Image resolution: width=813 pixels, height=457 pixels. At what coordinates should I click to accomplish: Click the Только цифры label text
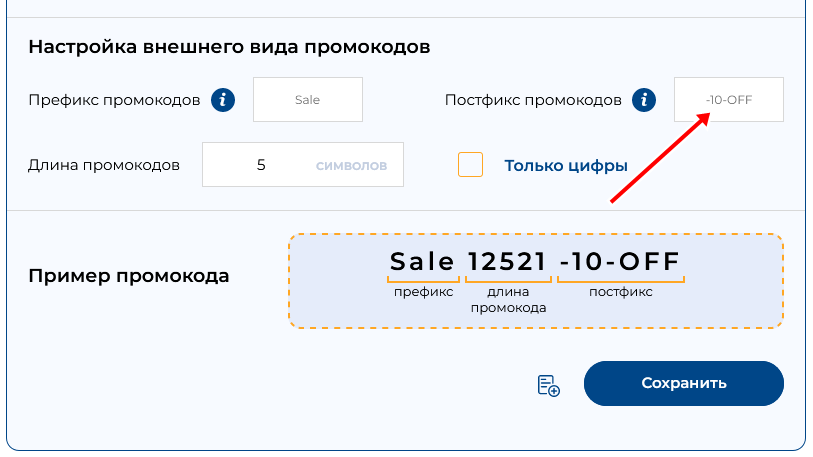(x=566, y=166)
